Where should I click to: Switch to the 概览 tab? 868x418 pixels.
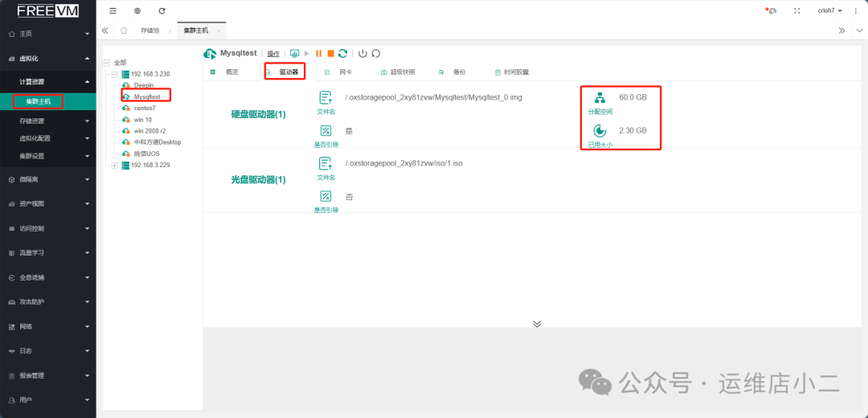(x=231, y=72)
